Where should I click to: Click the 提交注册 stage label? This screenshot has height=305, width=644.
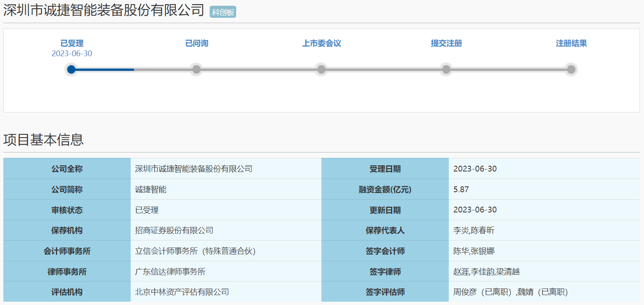(x=446, y=43)
